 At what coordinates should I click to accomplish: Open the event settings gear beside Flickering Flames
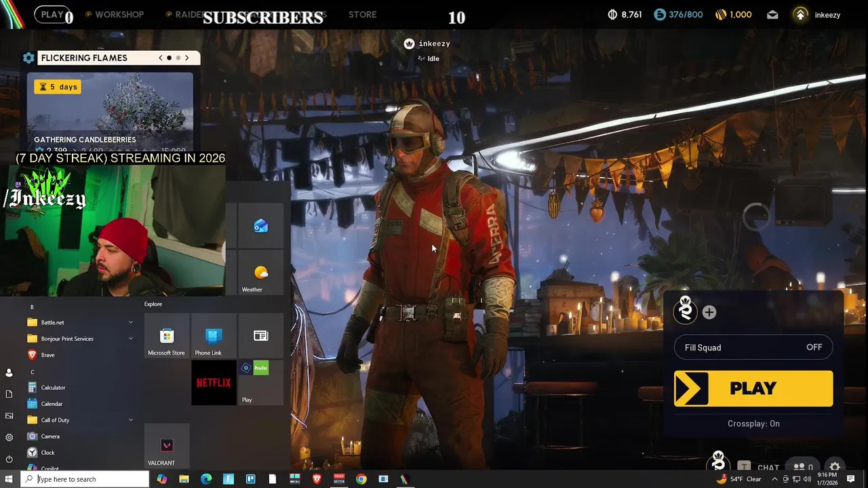click(28, 58)
